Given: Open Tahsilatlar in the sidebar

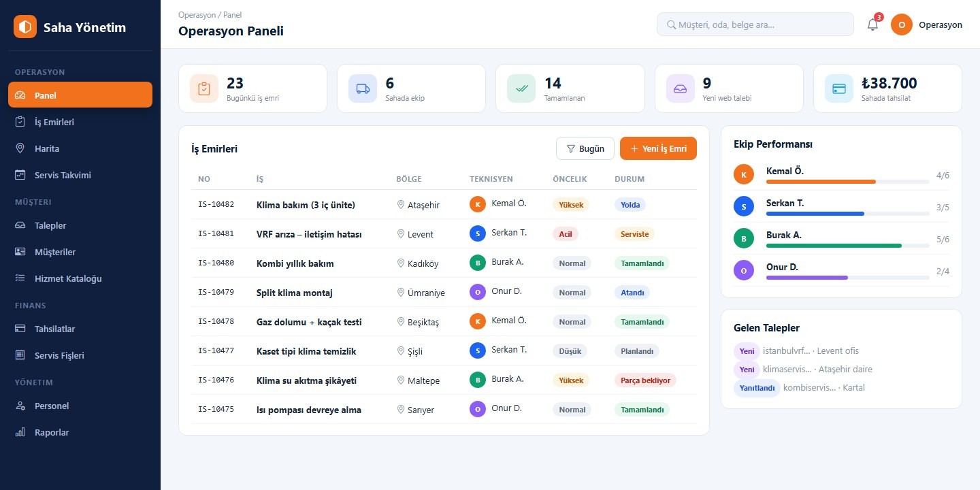Looking at the screenshot, I should pos(80,329).
